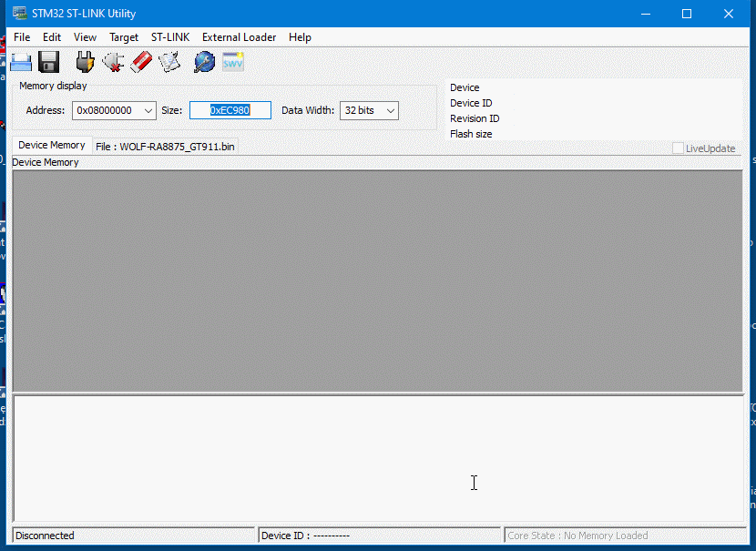Screen dimensions: 756x551
Task: Click the globe and wrench toolbar icon
Action: click(204, 62)
